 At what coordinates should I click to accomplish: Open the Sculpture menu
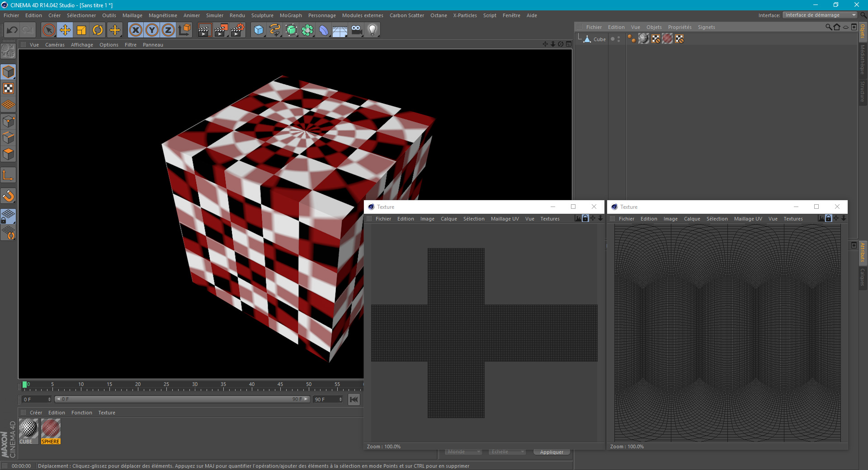pos(262,15)
